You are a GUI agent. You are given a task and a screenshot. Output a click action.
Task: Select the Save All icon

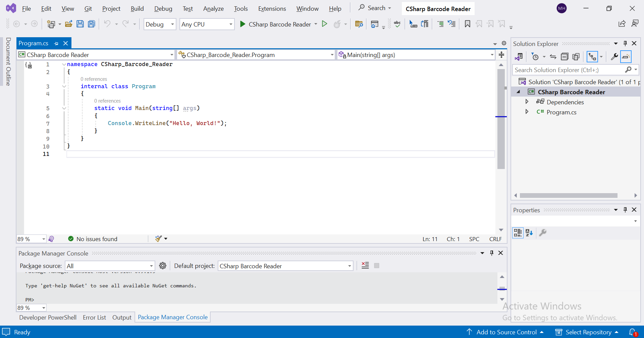pyautogui.click(x=91, y=23)
